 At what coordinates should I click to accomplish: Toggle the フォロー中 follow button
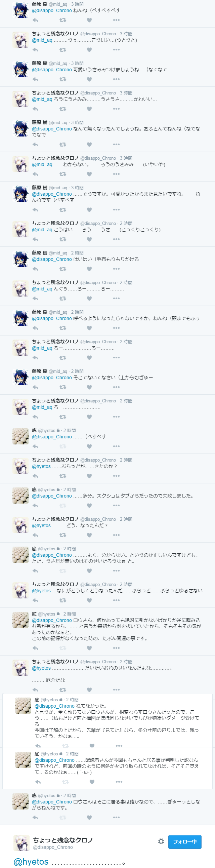185,842
